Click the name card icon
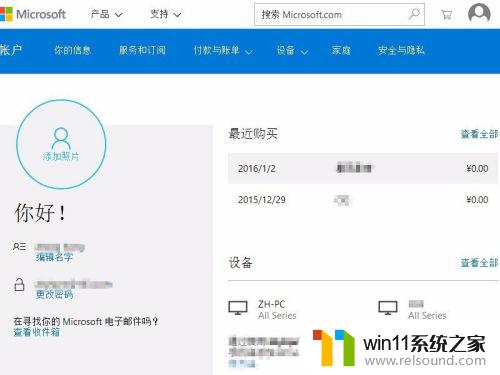This screenshot has height=375, width=500. (19, 247)
